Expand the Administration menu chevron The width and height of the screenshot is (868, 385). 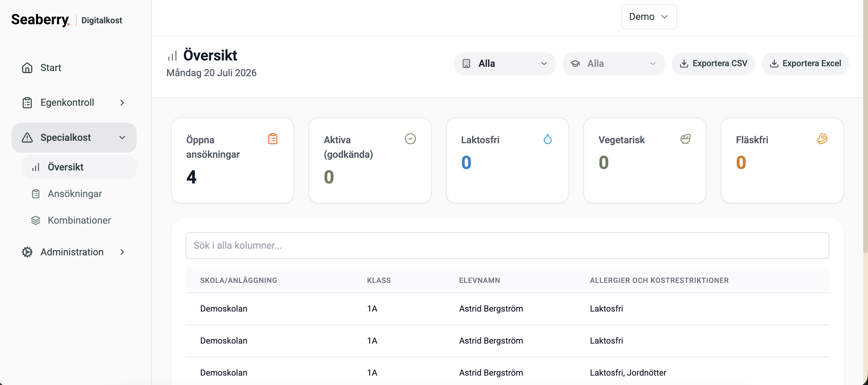pos(122,252)
